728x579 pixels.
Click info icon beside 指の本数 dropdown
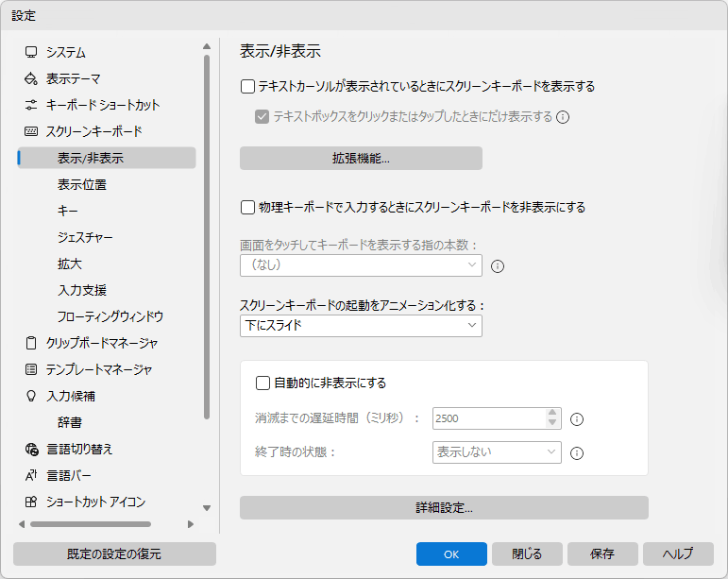pyautogui.click(x=498, y=266)
